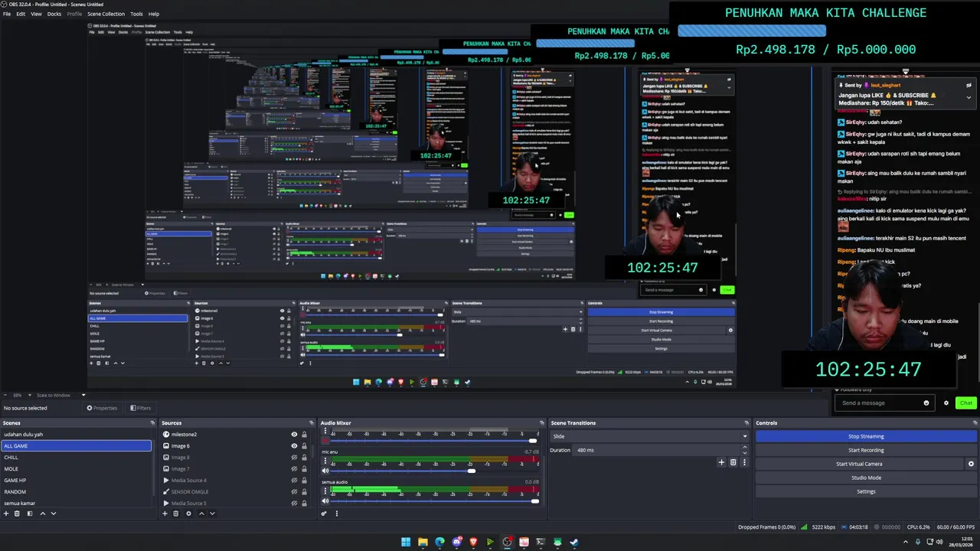
Task: Add a new source with the plus icon
Action: (165, 514)
